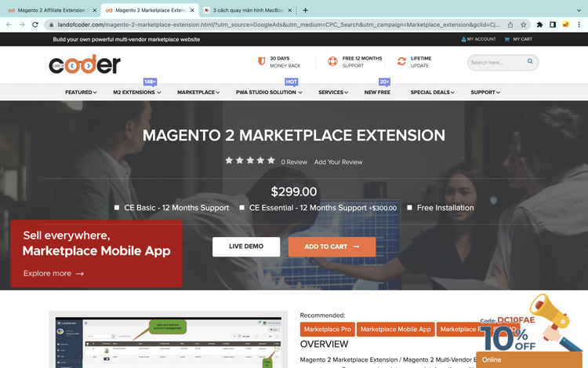Expand the M2 Extensions menu

[136, 93]
